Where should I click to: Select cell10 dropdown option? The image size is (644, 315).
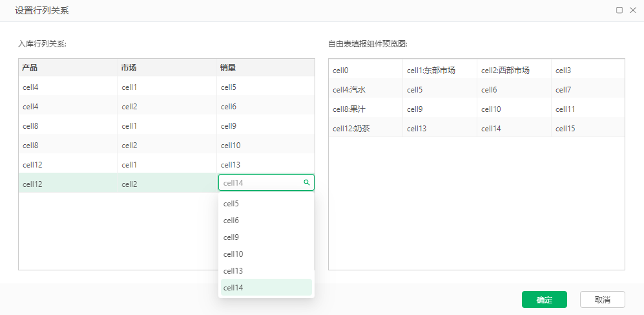click(x=267, y=254)
